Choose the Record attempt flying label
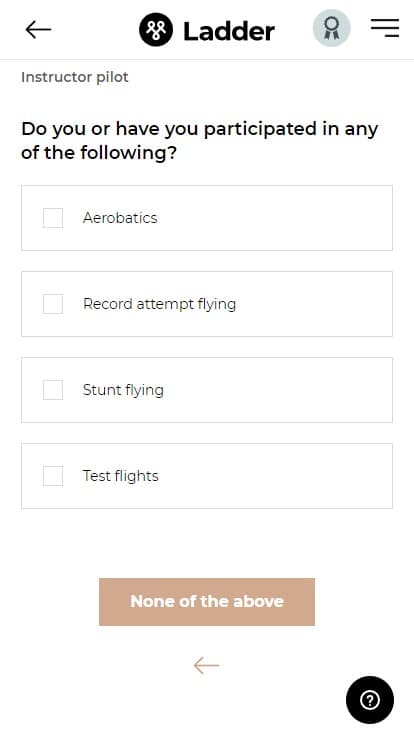Image resolution: width=414 pixels, height=736 pixels. tap(160, 304)
